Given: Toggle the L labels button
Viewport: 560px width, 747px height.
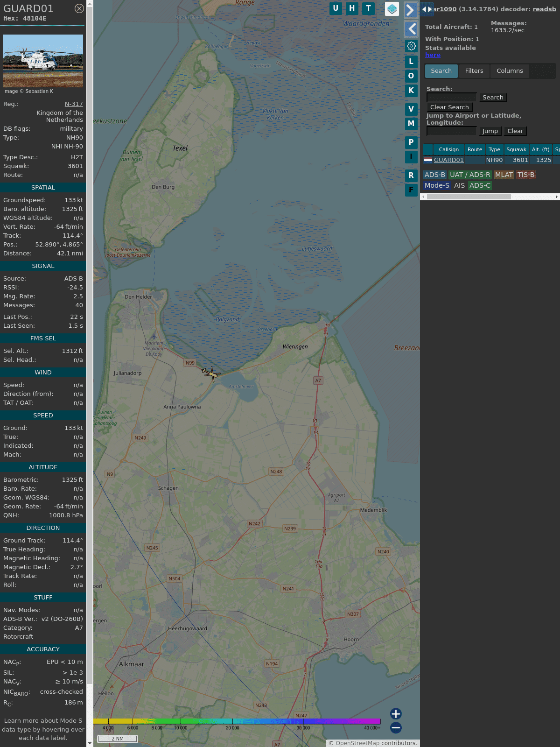Looking at the screenshot, I should click(x=411, y=61).
